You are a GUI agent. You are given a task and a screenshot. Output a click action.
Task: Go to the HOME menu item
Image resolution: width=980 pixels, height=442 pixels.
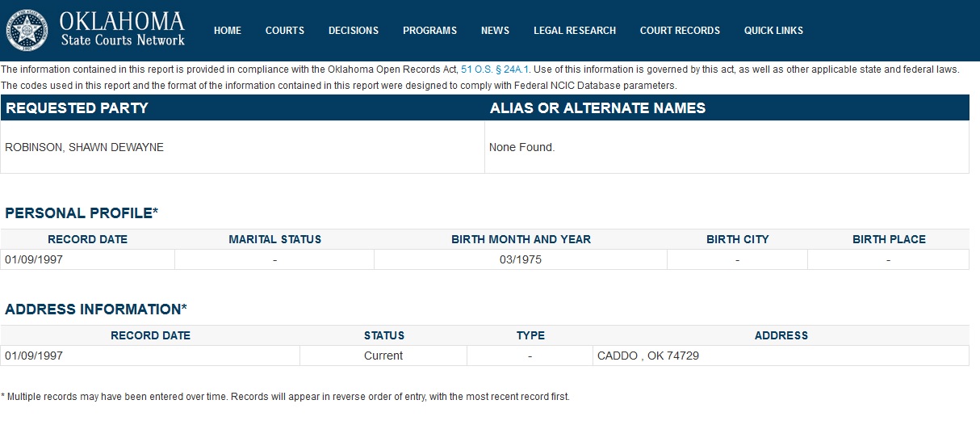[x=228, y=31]
